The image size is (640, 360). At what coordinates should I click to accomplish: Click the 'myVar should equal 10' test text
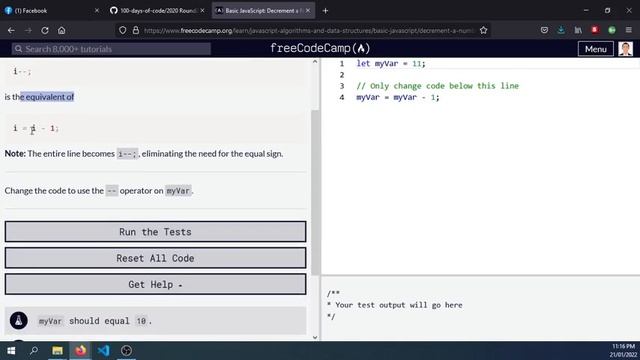[x=95, y=321]
